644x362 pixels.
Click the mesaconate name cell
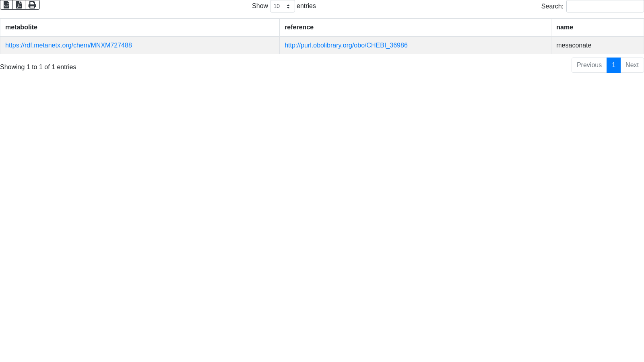pyautogui.click(x=574, y=45)
